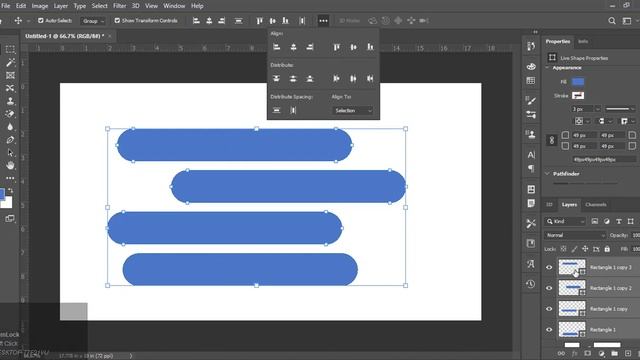Image resolution: width=640 pixels, height=360 pixels.
Task: Click the lock all layers padlock icon
Action: 607,249
